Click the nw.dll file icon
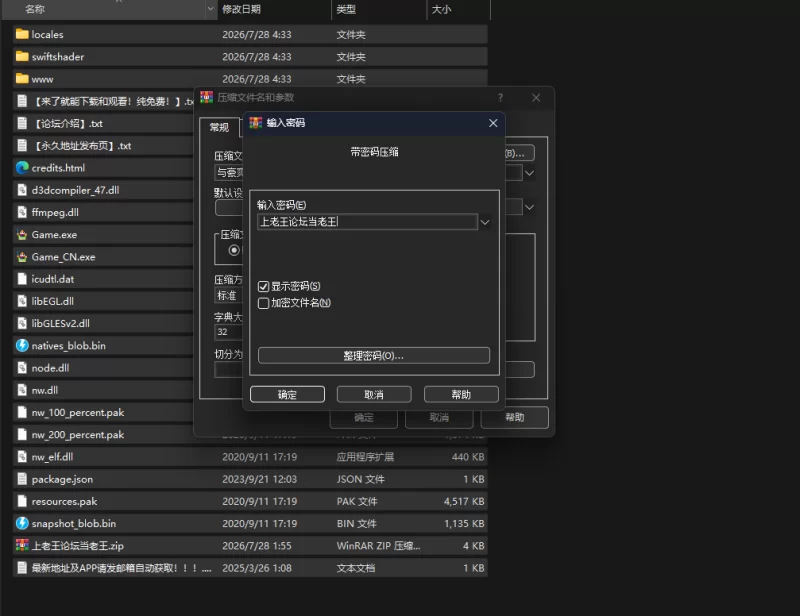The width and height of the screenshot is (800, 616). [22, 390]
